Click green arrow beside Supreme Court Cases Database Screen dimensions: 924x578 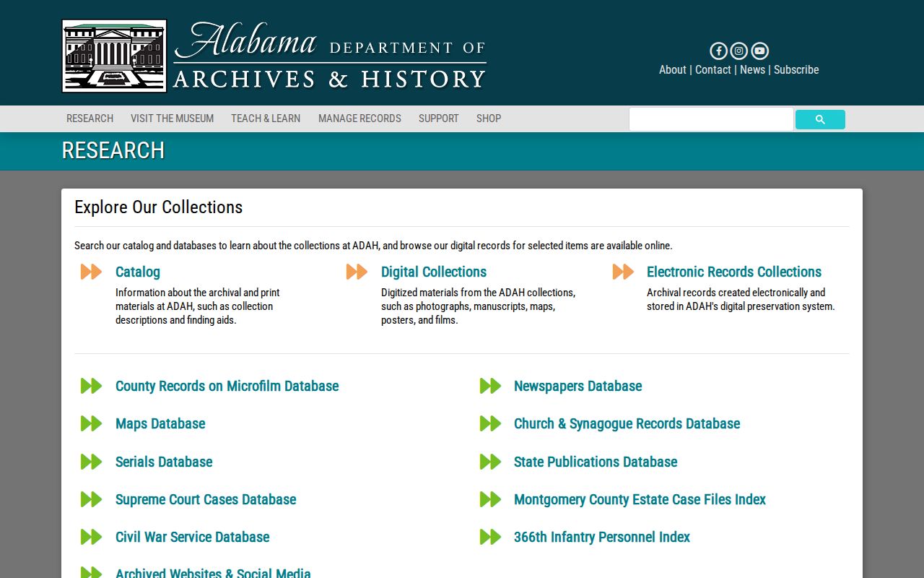pos(91,499)
